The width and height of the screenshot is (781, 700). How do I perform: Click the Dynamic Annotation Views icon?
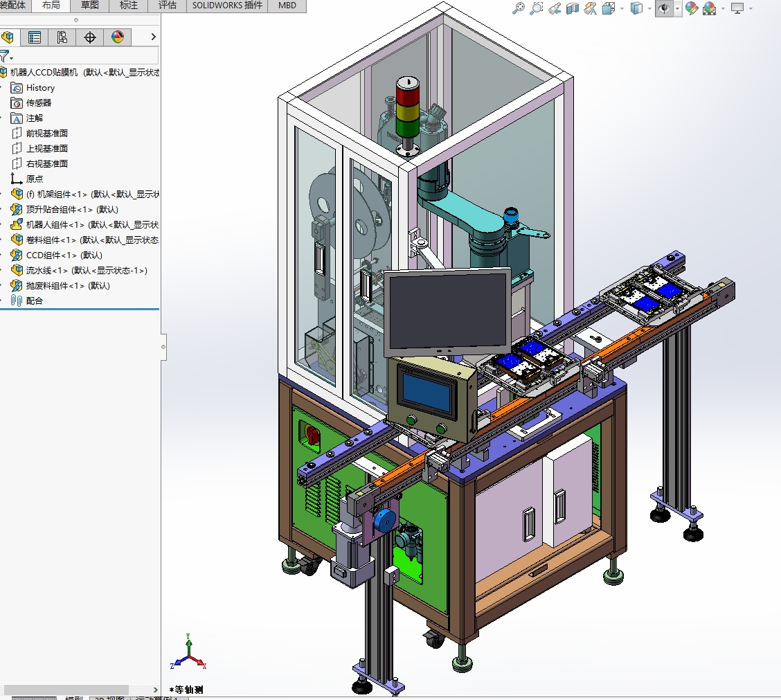(590, 8)
